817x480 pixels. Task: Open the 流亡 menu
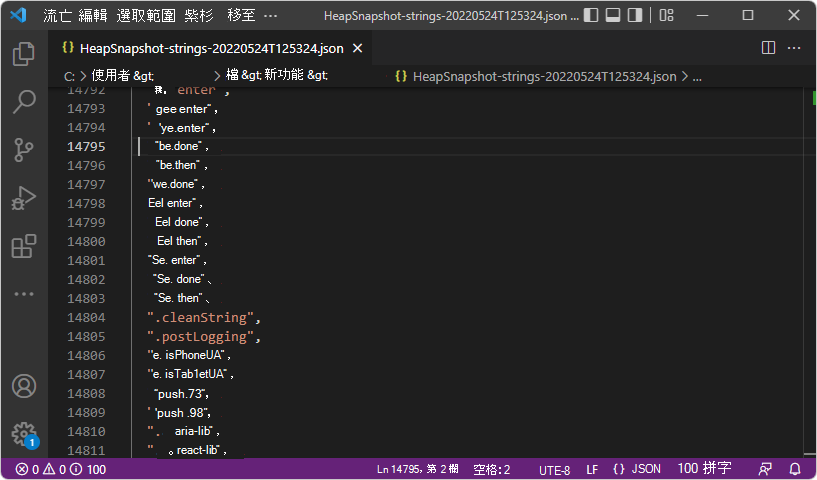tap(57, 16)
